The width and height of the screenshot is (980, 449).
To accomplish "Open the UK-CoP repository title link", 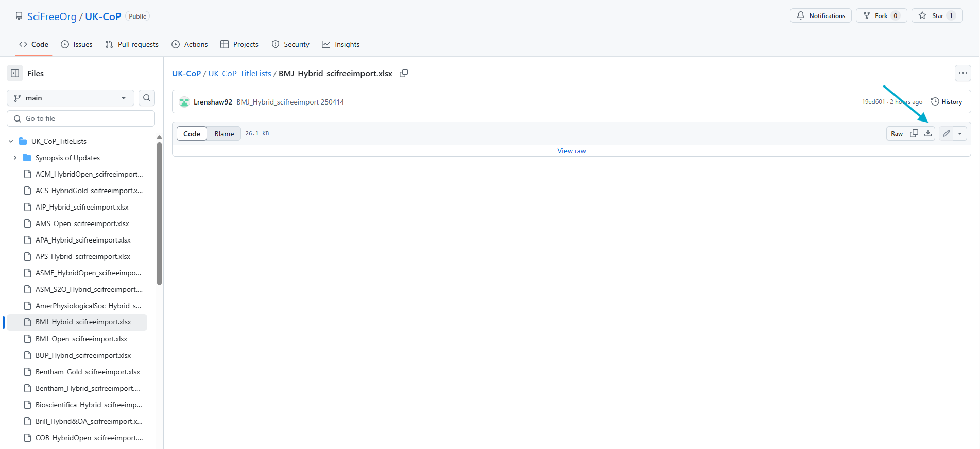I will [103, 16].
